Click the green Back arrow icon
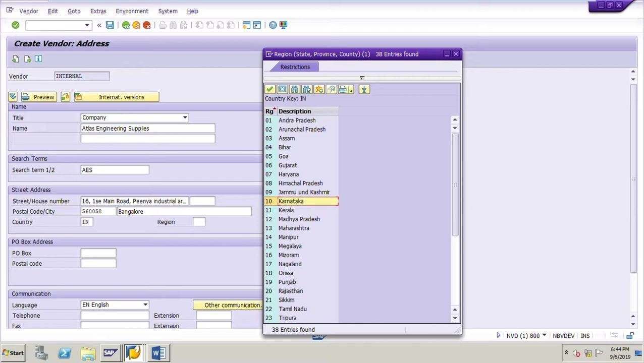644x363 pixels. pyautogui.click(x=126, y=25)
